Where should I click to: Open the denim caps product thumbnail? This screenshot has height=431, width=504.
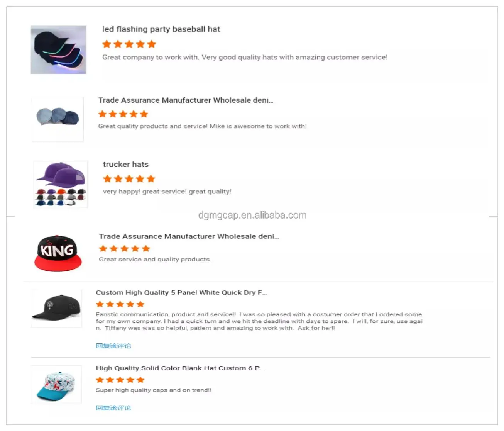pyautogui.click(x=58, y=119)
